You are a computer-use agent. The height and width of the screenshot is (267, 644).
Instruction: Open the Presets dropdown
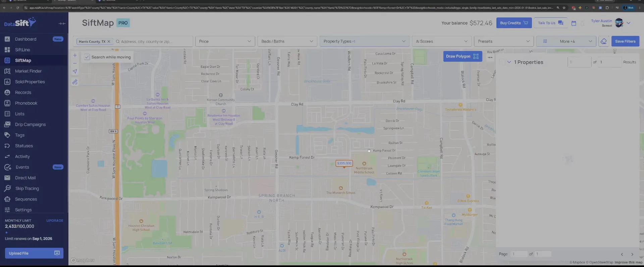[x=504, y=41]
